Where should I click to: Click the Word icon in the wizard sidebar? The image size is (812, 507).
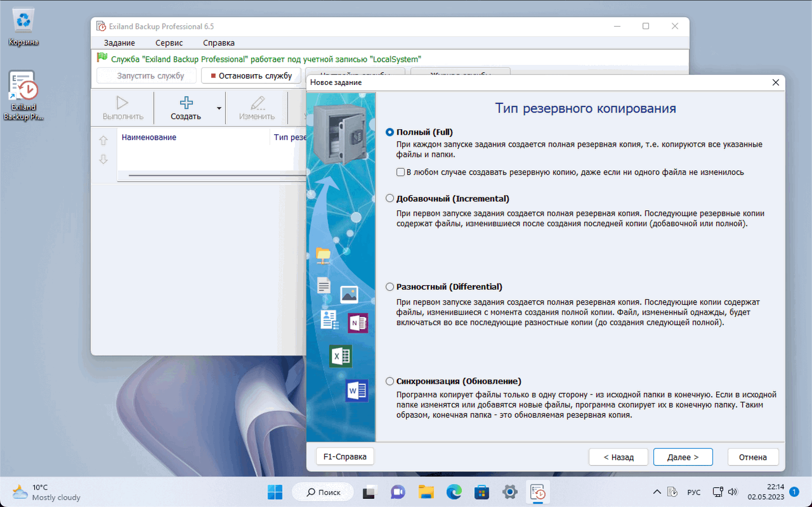pos(357,391)
